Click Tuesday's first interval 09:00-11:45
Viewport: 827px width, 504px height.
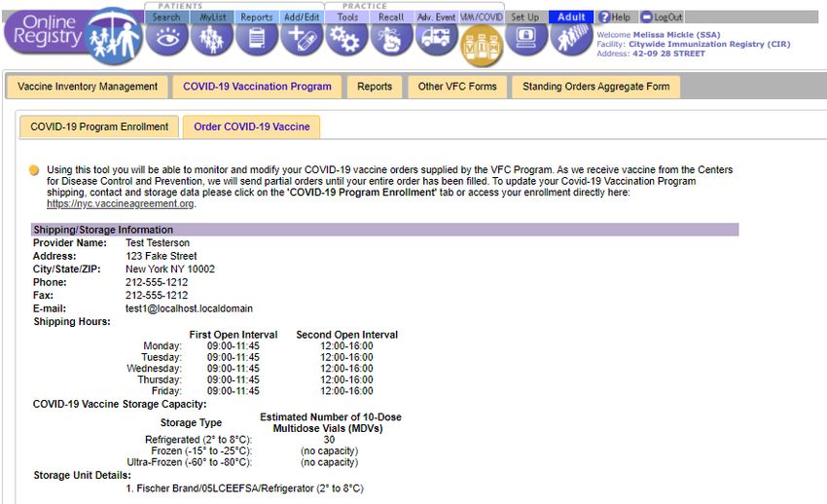click(x=234, y=357)
